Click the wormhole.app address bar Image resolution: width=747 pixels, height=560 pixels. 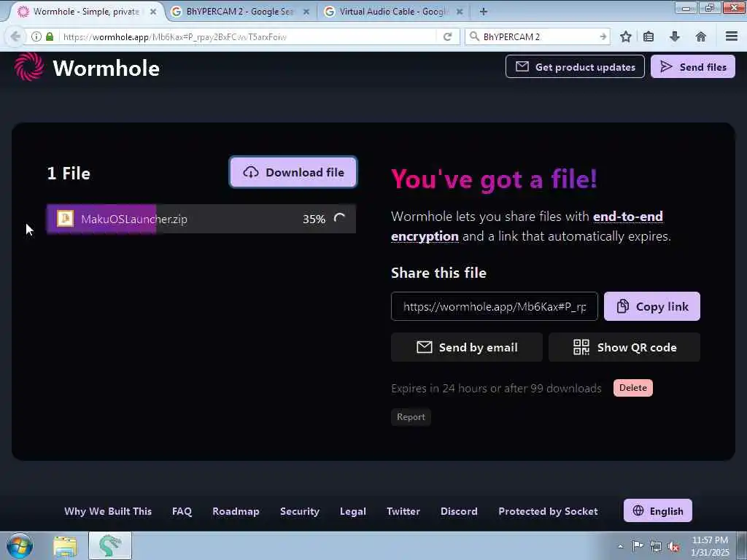click(x=248, y=36)
